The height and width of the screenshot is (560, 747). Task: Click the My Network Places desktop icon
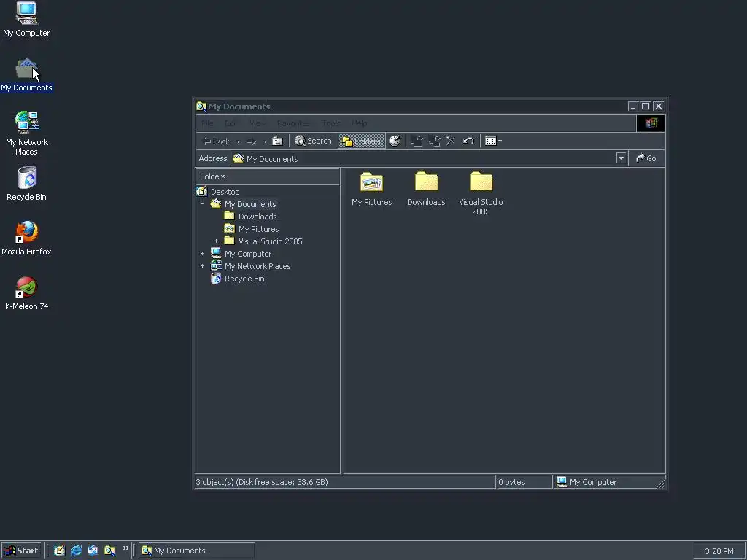27,133
